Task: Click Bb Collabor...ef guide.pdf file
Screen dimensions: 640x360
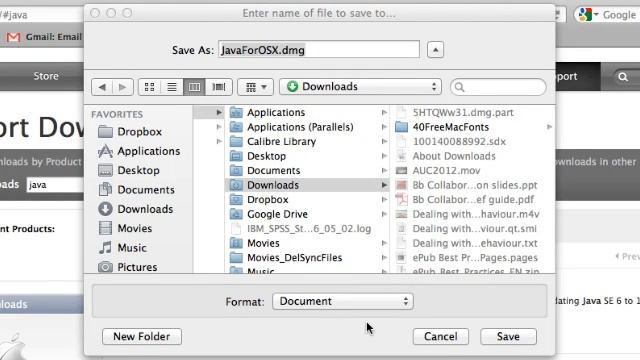Action: pyautogui.click(x=473, y=200)
